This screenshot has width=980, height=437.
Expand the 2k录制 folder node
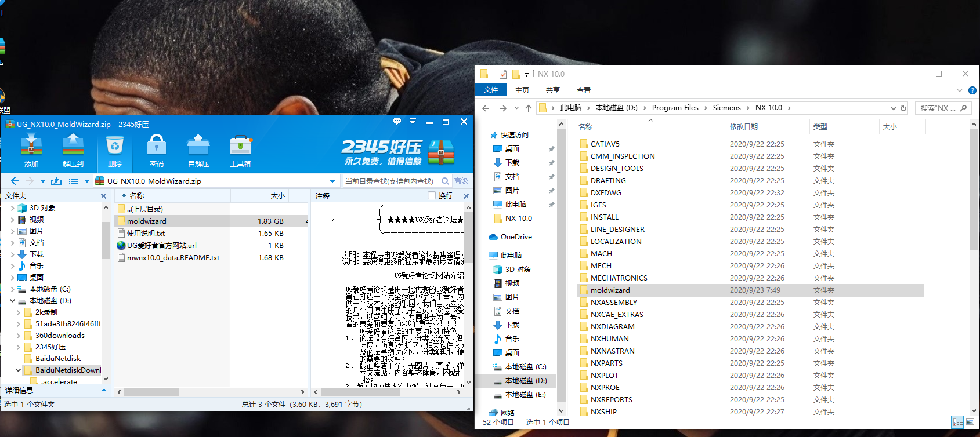pyautogui.click(x=19, y=312)
